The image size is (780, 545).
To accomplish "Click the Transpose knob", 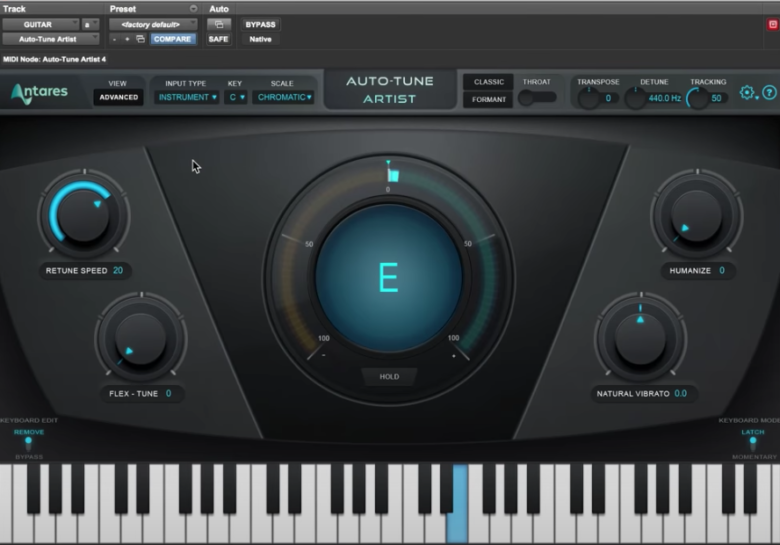I will click(588, 98).
